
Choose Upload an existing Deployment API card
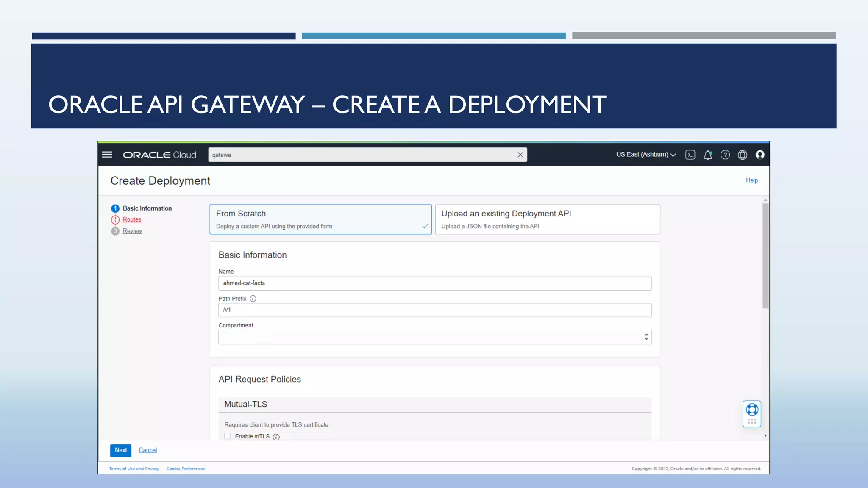(548, 219)
